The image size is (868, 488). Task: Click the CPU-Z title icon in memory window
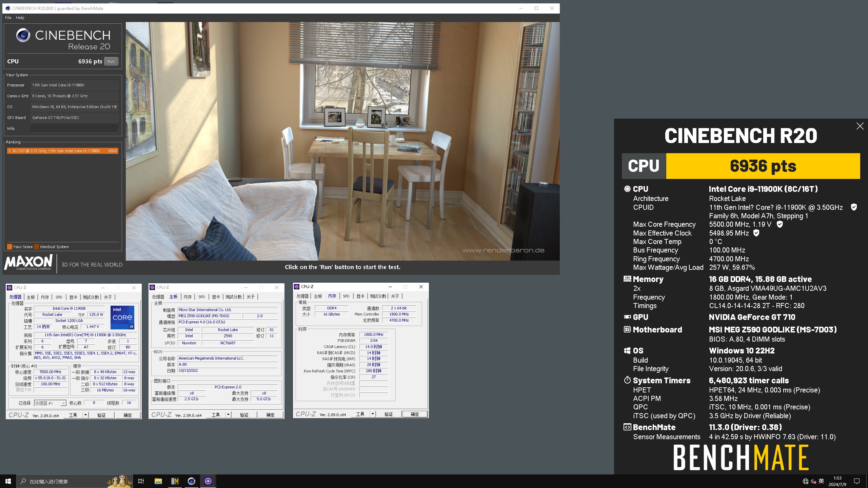click(x=297, y=287)
